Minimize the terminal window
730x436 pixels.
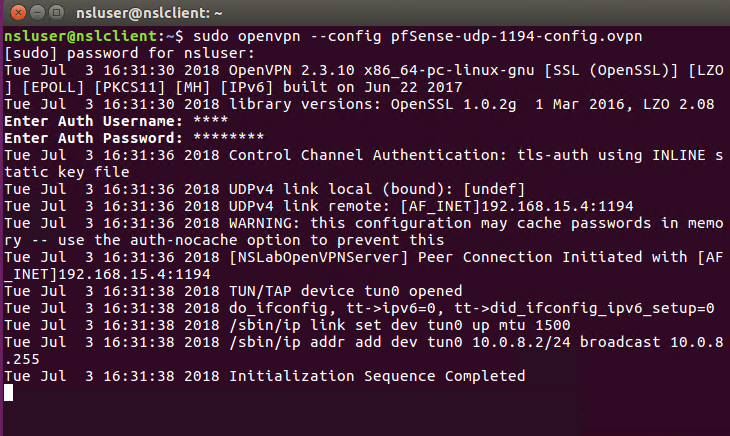click(37, 13)
